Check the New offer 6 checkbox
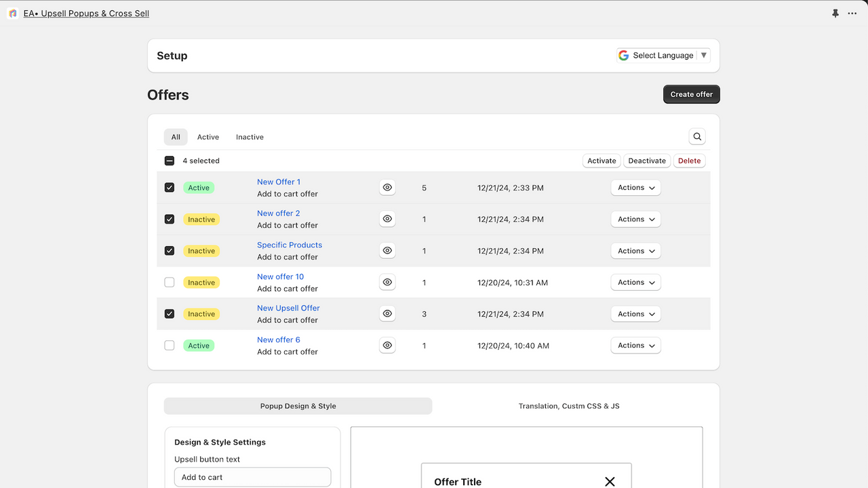 [x=170, y=346]
